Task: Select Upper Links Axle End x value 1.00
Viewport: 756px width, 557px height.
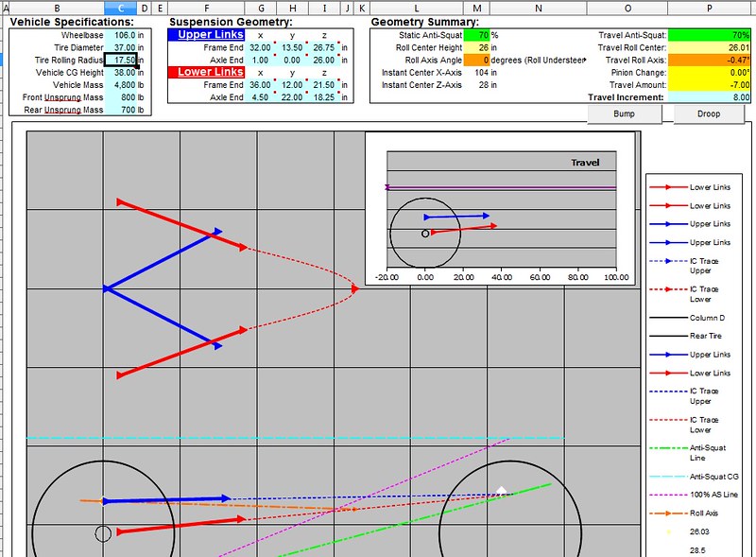Action: click(261, 60)
